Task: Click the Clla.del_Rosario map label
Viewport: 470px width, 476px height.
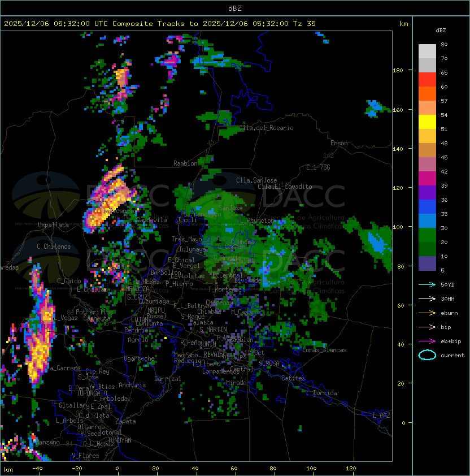Action: point(266,128)
